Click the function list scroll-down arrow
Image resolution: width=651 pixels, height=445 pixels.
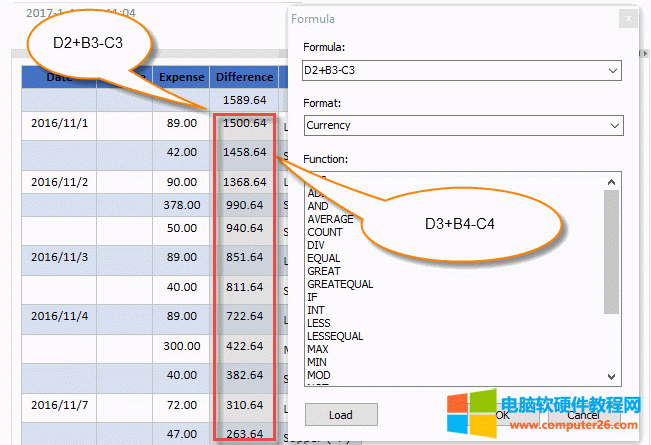click(x=613, y=376)
